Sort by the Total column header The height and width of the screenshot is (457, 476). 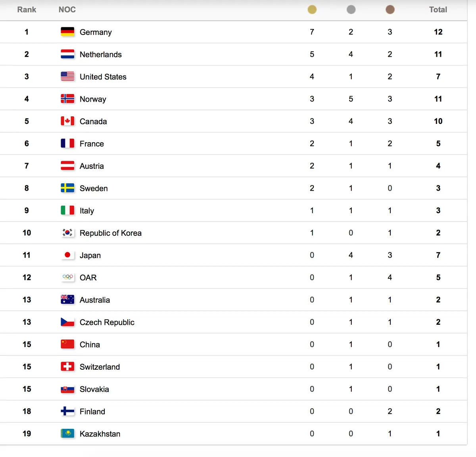coord(438,10)
